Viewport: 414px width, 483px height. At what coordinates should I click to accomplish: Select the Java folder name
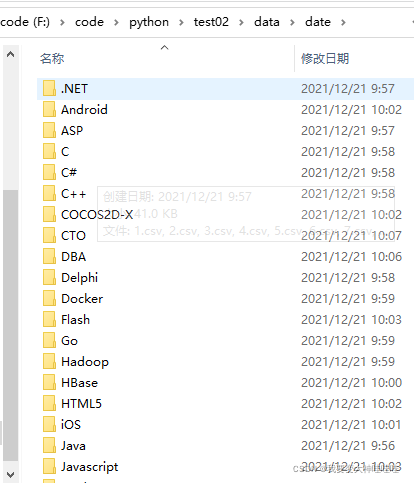73,446
